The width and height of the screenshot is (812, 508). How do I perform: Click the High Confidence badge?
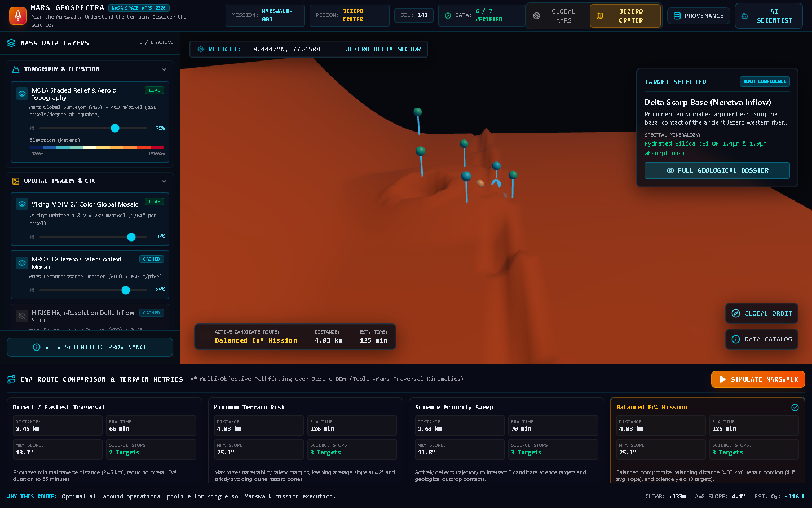765,82
